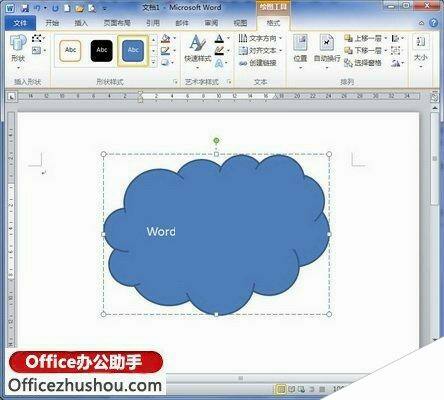Click the Undo icon in quick access toolbar
The height and width of the screenshot is (400, 444).
click(36, 8)
